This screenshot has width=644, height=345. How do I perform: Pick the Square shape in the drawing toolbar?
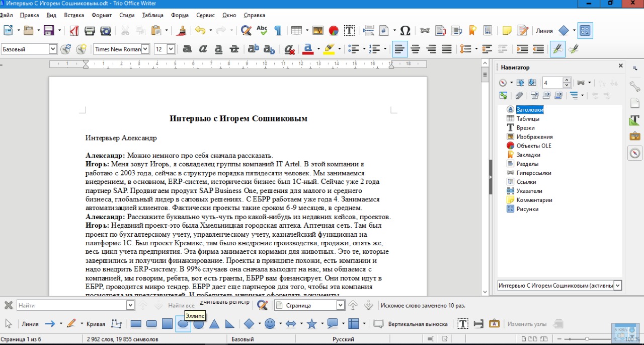click(168, 324)
